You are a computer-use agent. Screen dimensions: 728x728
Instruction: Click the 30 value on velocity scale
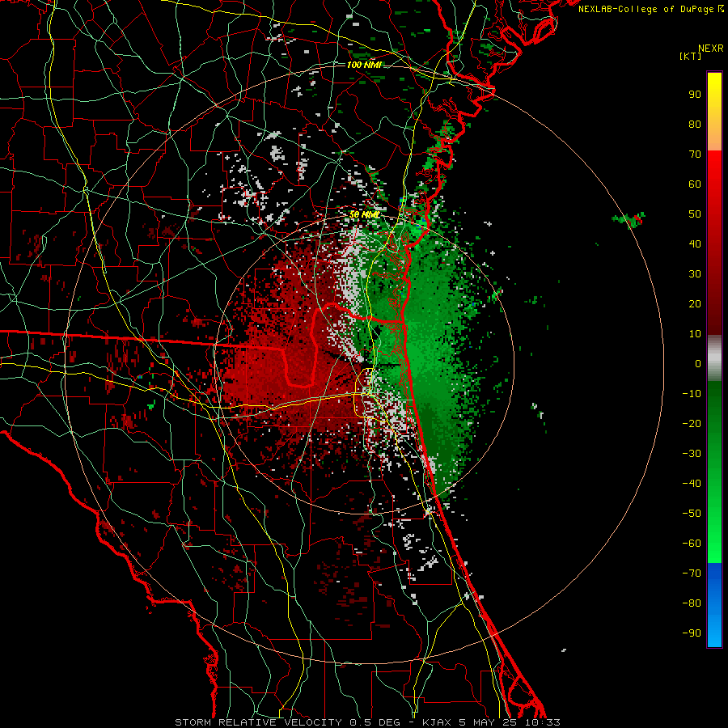[x=695, y=274]
